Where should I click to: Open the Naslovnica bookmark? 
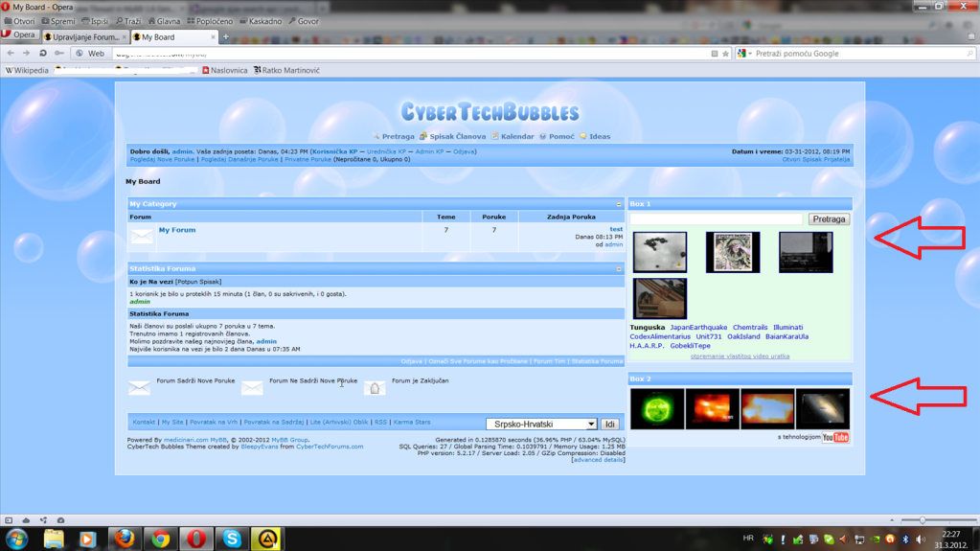click(224, 70)
